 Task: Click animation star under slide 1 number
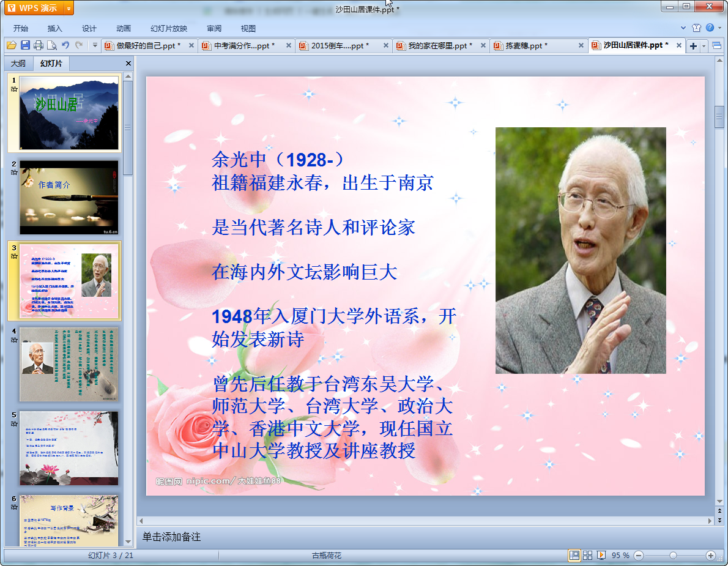click(14, 89)
